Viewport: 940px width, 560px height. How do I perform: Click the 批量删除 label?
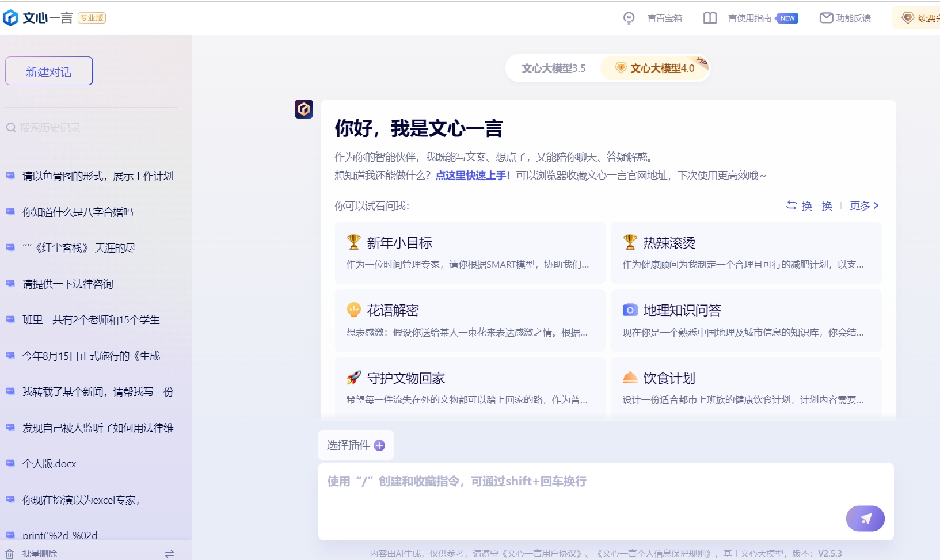coord(40,554)
